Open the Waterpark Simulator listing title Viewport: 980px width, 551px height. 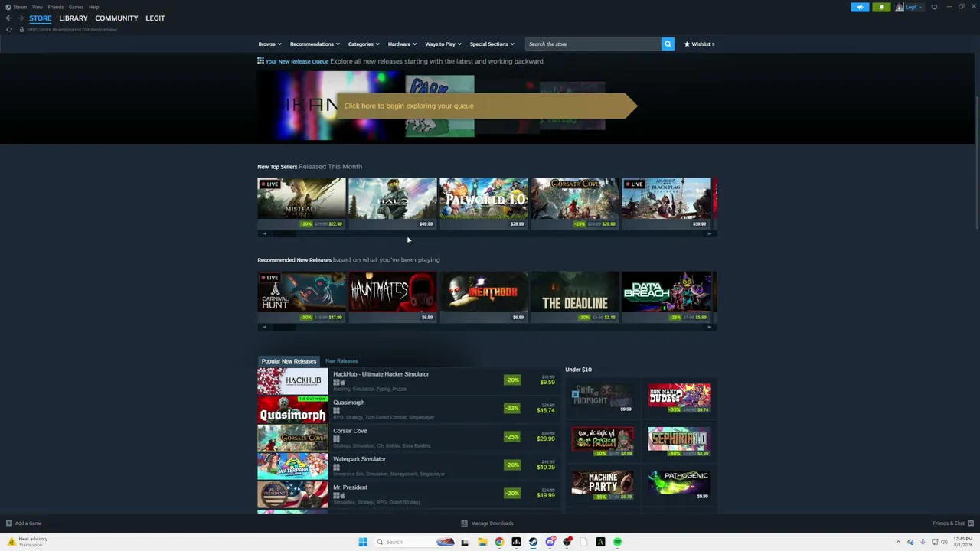point(359,459)
